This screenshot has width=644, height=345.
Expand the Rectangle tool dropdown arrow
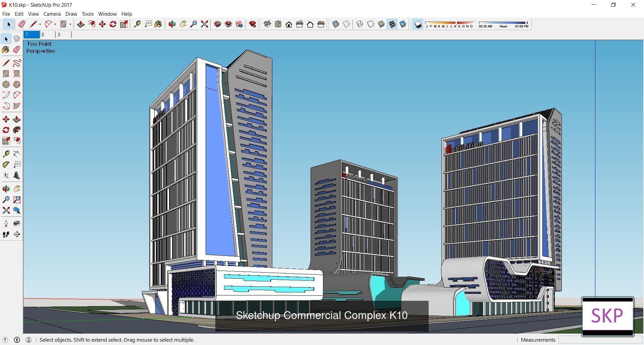click(70, 24)
